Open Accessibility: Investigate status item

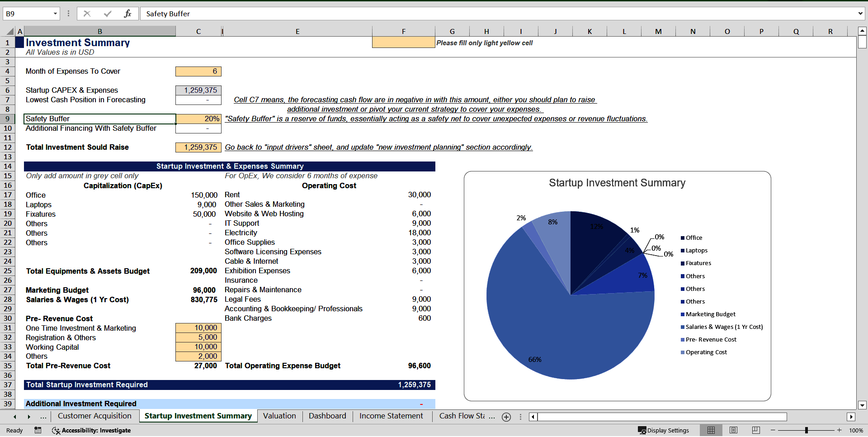point(91,430)
